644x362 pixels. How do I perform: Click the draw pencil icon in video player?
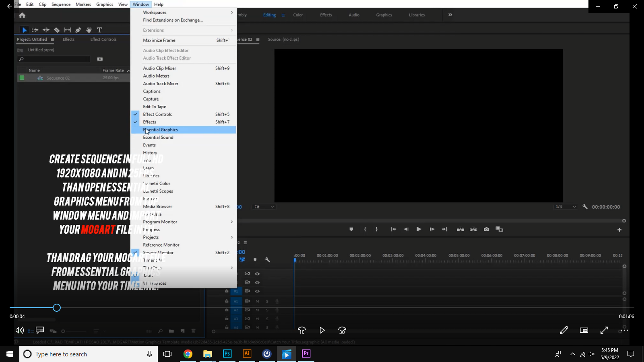[x=564, y=330]
